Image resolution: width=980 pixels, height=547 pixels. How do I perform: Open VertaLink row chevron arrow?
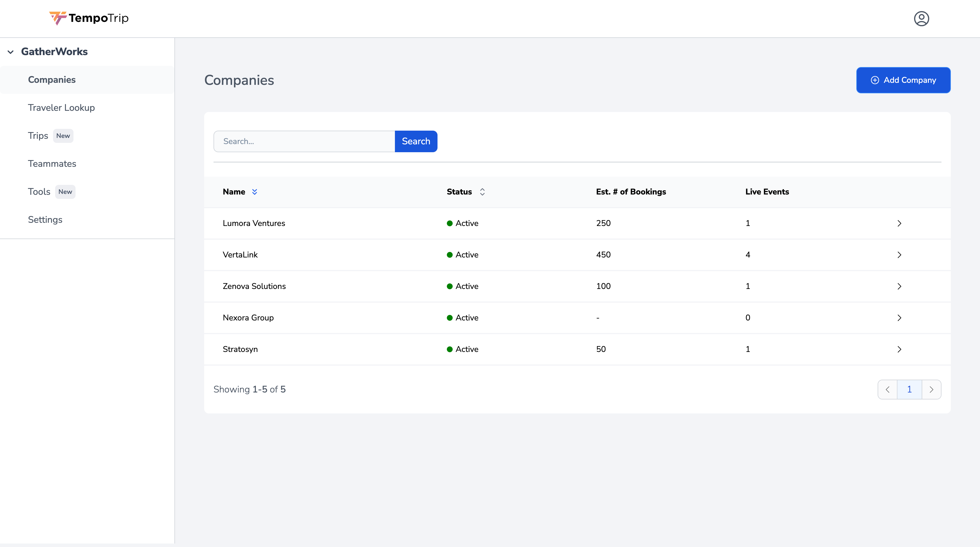click(x=899, y=255)
